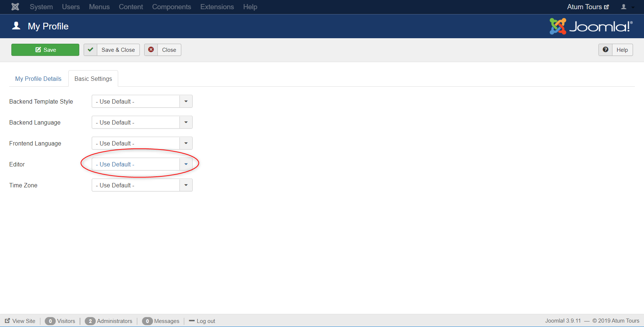Select the Basic Settings tab
644x327 pixels.
[x=93, y=79]
